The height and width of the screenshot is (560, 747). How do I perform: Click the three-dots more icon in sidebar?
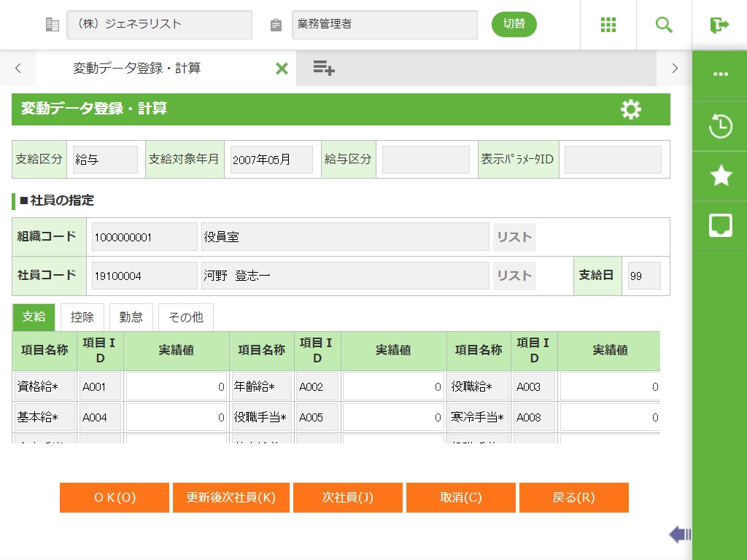(720, 75)
